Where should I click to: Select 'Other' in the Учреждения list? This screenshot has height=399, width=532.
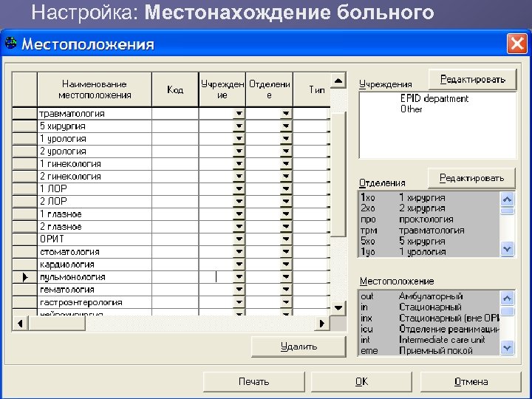point(412,109)
